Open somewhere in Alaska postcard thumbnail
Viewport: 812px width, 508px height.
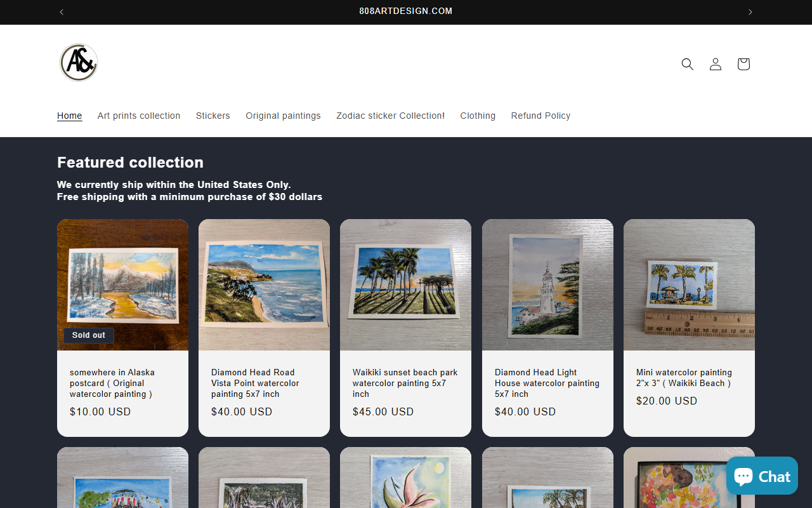coord(122,284)
